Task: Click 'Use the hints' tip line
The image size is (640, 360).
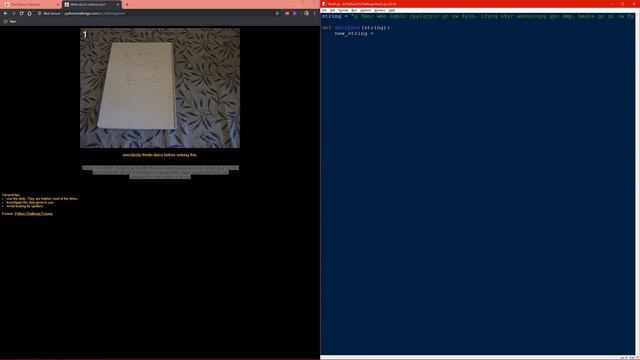Action: pos(42,199)
